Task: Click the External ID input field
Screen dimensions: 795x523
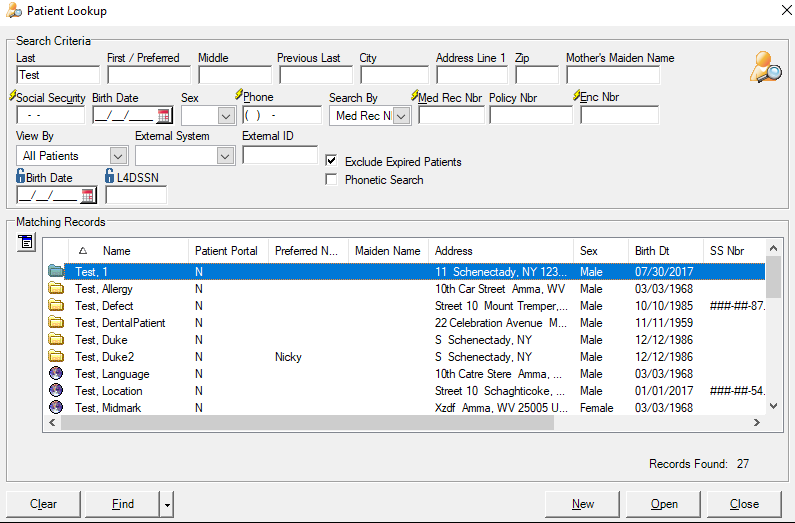Action: click(280, 155)
